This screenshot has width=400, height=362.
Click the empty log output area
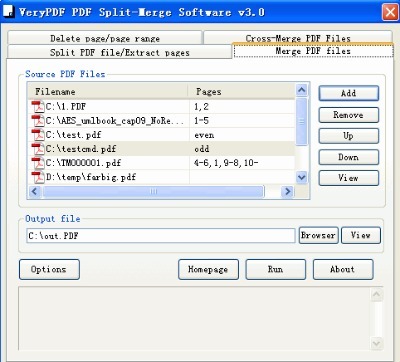[194, 318]
